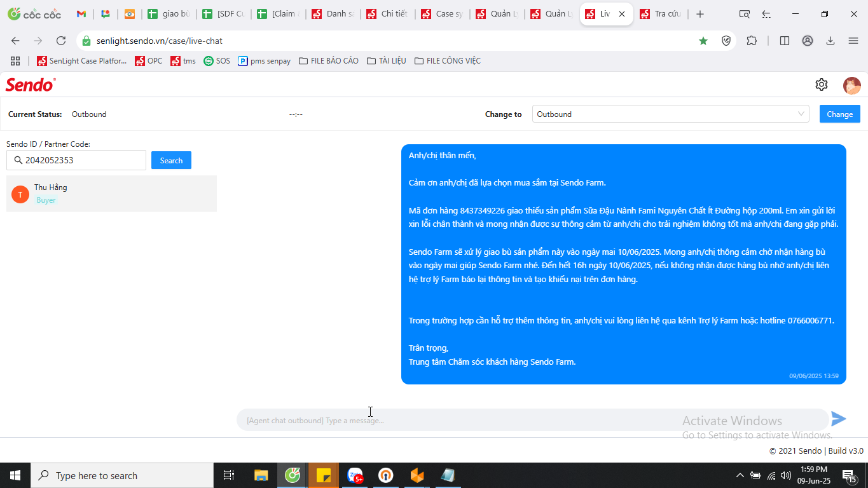Open the OPC bookmark
Image resolution: width=868 pixels, height=488 pixels.
pos(148,61)
